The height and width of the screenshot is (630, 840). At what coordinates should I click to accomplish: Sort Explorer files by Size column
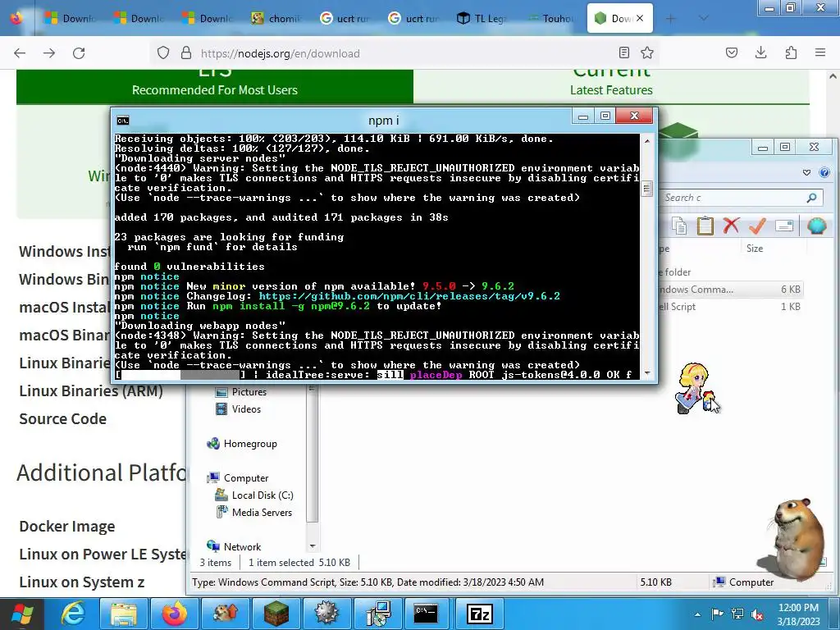pyautogui.click(x=755, y=249)
